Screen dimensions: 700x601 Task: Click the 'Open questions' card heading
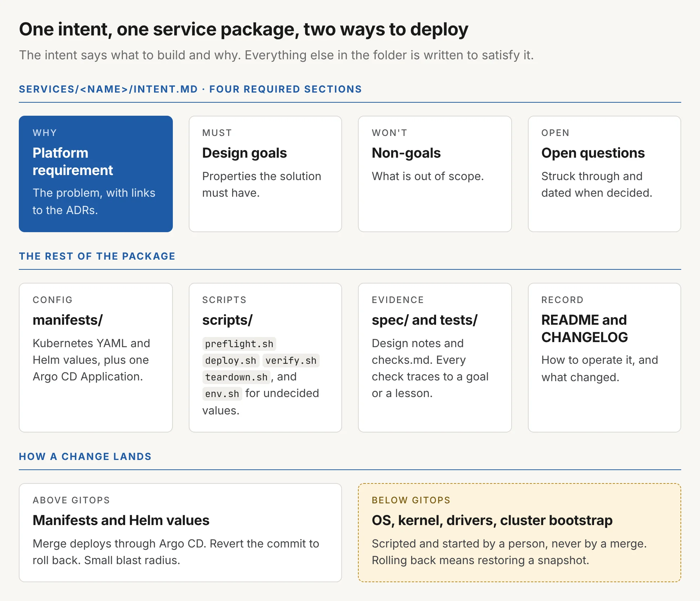593,153
